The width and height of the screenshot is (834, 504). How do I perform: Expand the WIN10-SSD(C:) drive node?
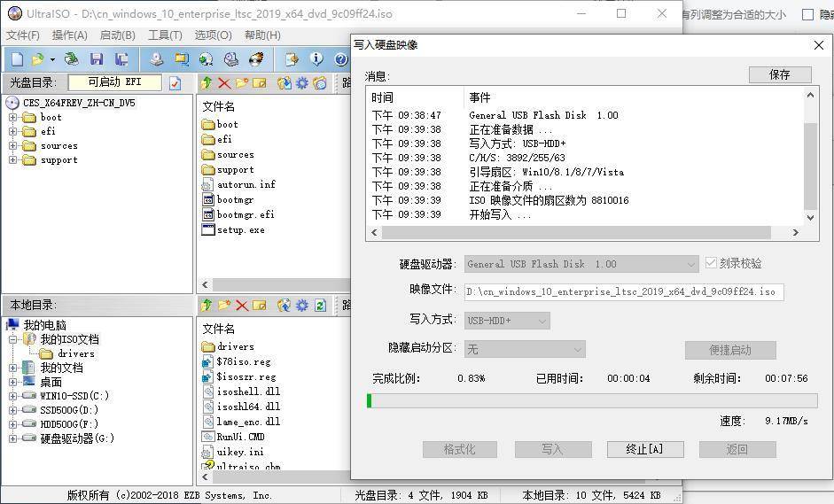coord(12,396)
